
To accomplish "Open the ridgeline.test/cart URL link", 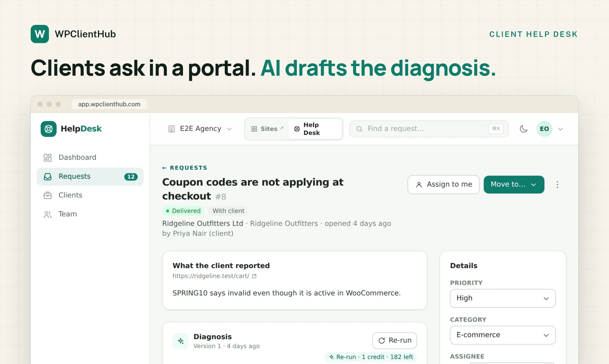I will (211, 276).
